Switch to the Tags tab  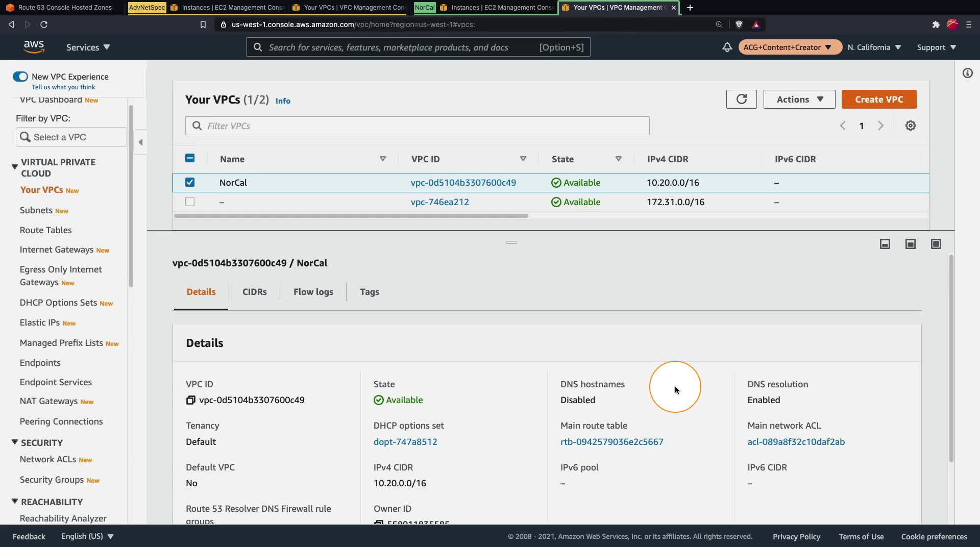coord(370,292)
